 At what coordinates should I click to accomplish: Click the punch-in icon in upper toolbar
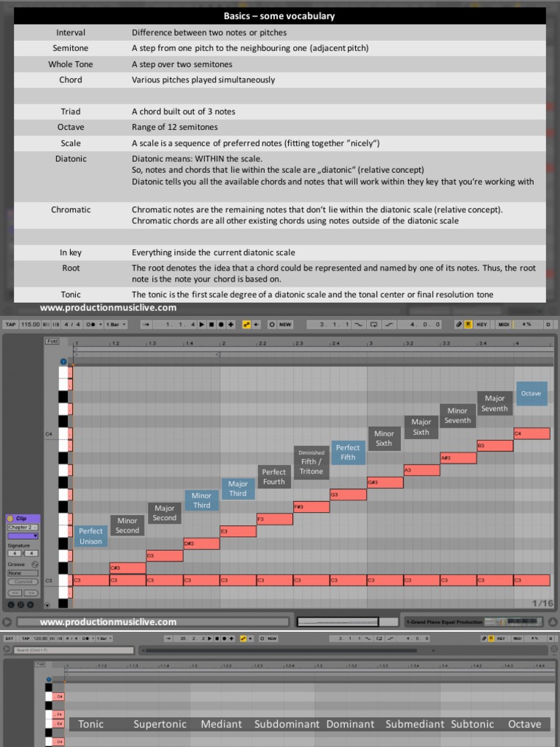point(358,325)
